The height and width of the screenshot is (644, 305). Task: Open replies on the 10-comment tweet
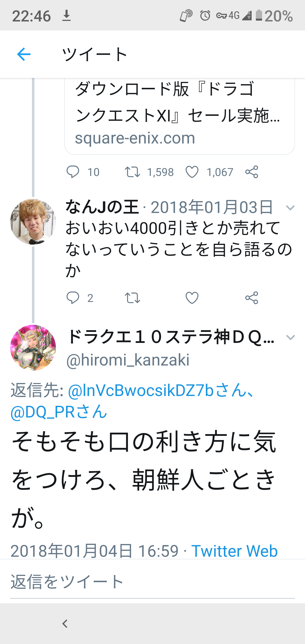point(73,172)
